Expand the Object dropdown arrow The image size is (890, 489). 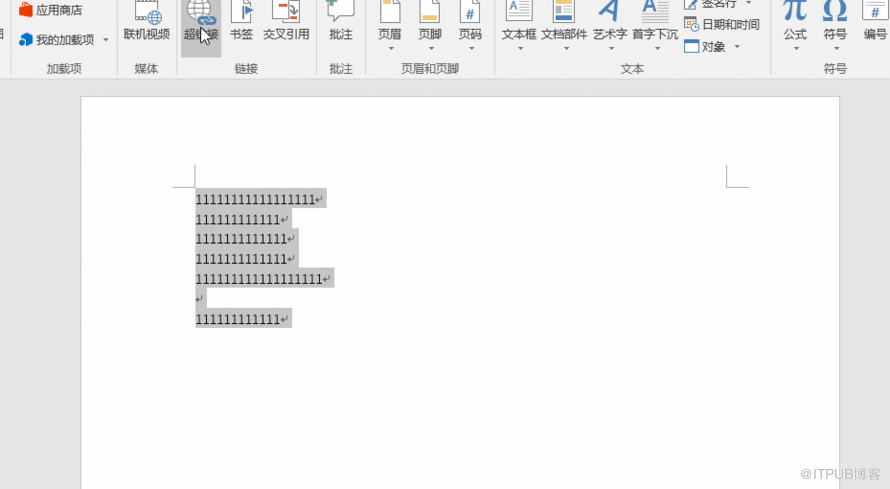737,47
